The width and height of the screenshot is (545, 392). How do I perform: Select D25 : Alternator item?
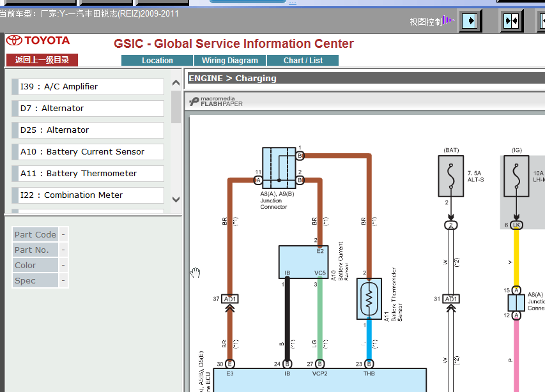coord(88,130)
